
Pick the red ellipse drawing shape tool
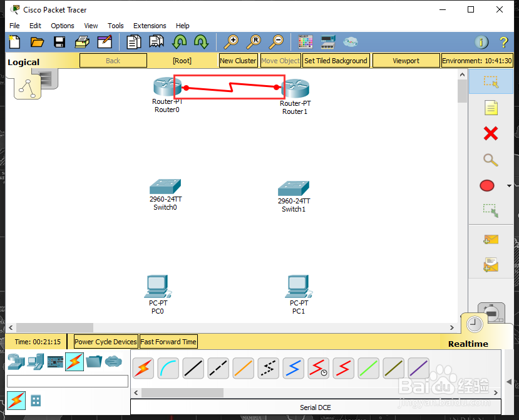point(487,186)
